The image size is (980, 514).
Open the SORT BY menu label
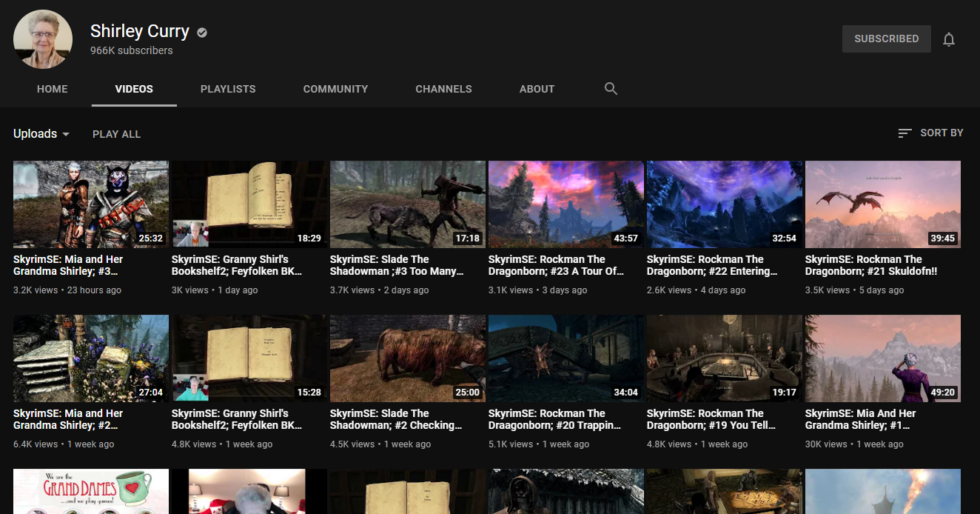tap(942, 133)
